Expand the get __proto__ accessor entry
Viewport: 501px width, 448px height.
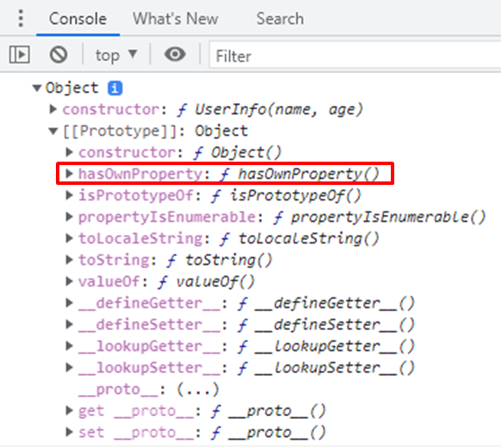coord(69,410)
